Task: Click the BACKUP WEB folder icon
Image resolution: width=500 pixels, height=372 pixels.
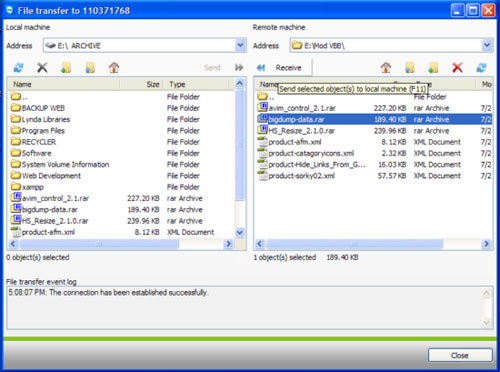Action: pyautogui.click(x=16, y=108)
